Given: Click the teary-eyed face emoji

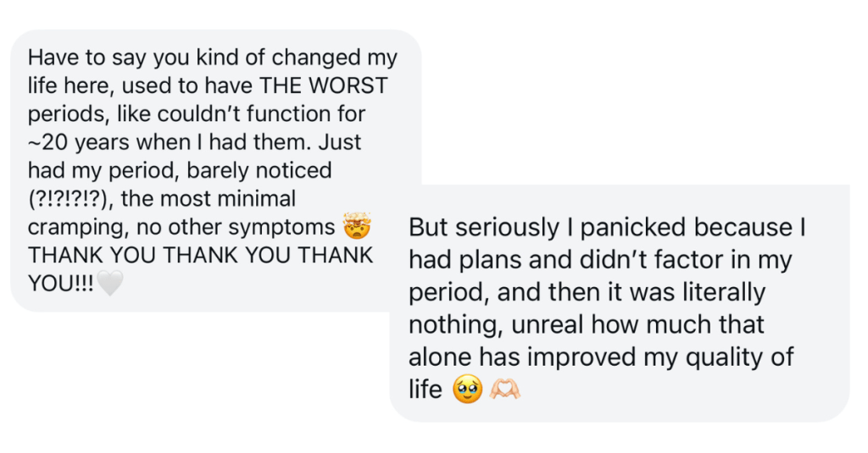Looking at the screenshot, I should pyautogui.click(x=468, y=390).
